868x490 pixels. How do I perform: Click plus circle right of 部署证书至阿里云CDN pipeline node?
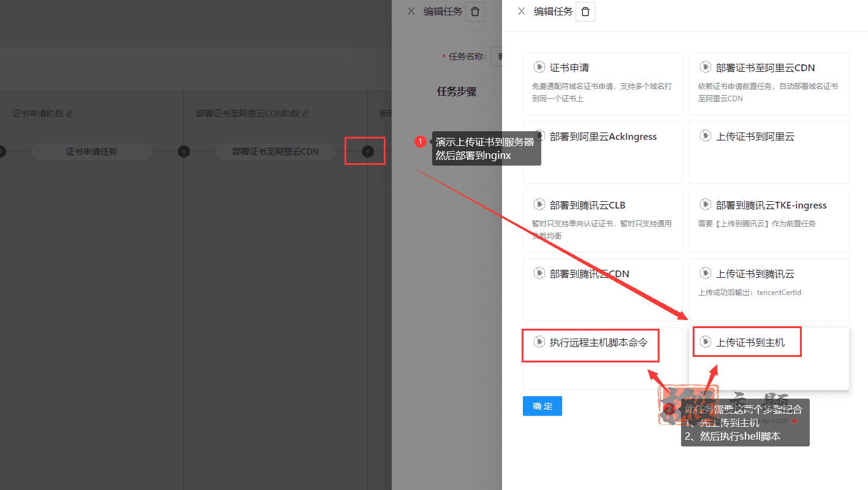[x=367, y=151]
